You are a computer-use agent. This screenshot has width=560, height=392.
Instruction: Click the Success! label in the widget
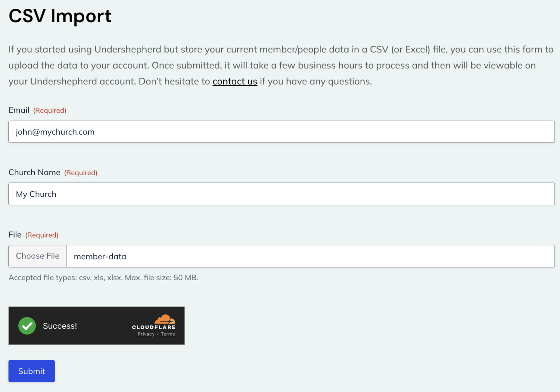point(60,326)
